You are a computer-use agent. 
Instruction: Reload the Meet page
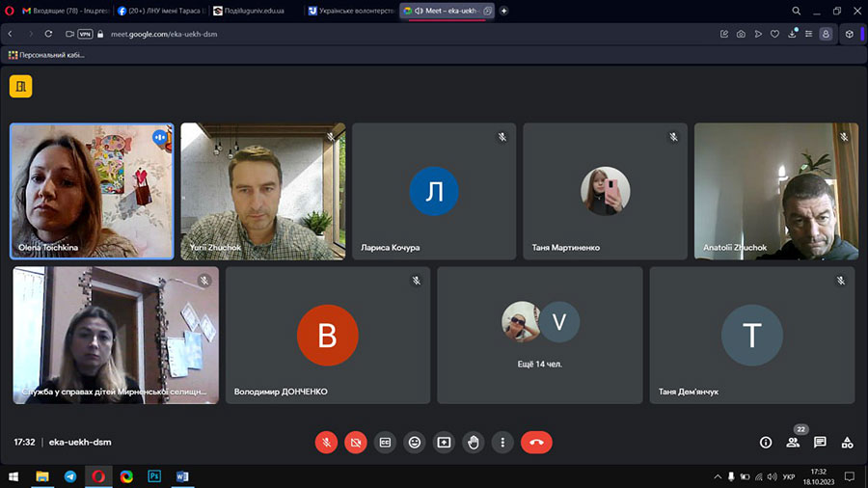(x=49, y=34)
